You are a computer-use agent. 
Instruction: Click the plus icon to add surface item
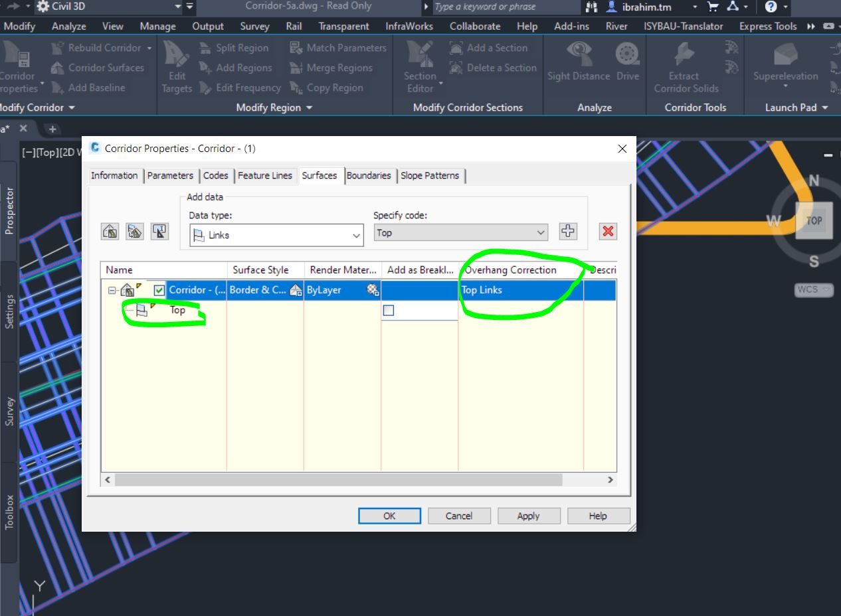coord(567,232)
